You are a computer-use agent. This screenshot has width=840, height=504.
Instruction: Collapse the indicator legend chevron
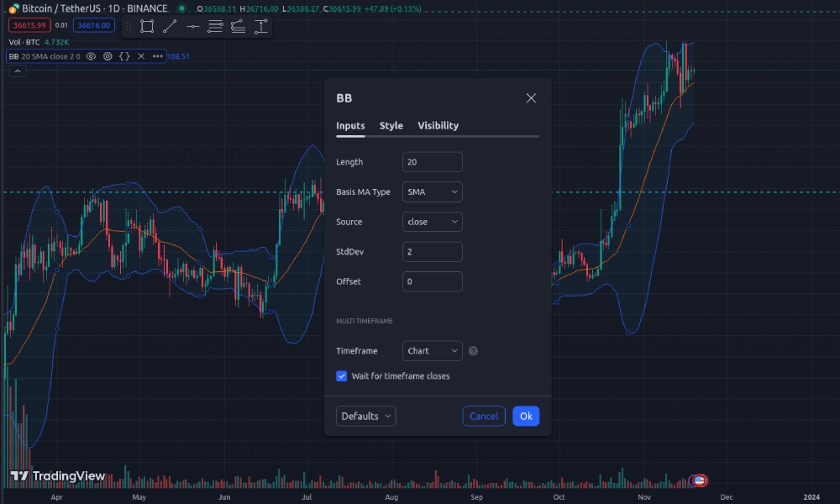[17, 71]
